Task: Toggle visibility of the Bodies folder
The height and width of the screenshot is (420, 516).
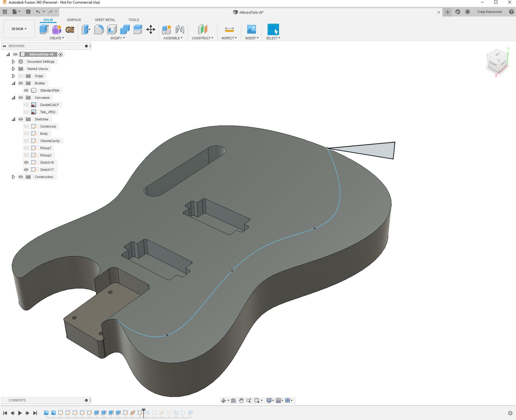Action: click(21, 83)
